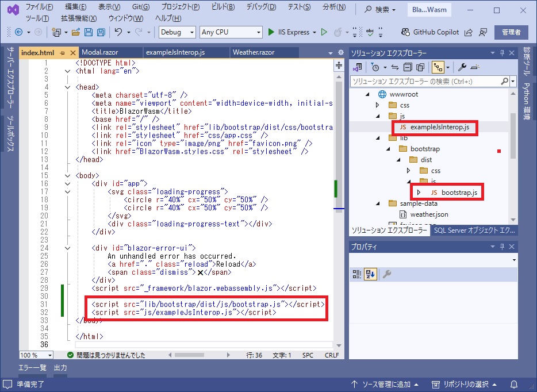The image size is (537, 392).
Task: Click ソース管理に追加 in status bar
Action: (385, 384)
